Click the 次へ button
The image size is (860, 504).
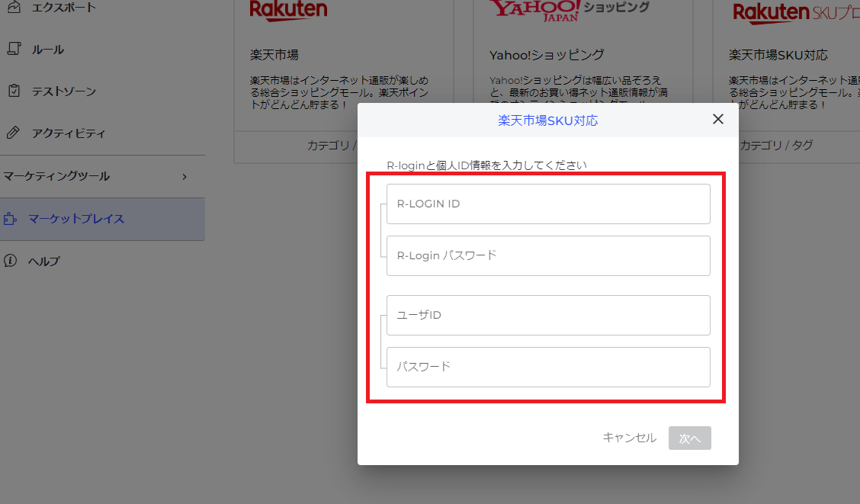click(x=689, y=438)
